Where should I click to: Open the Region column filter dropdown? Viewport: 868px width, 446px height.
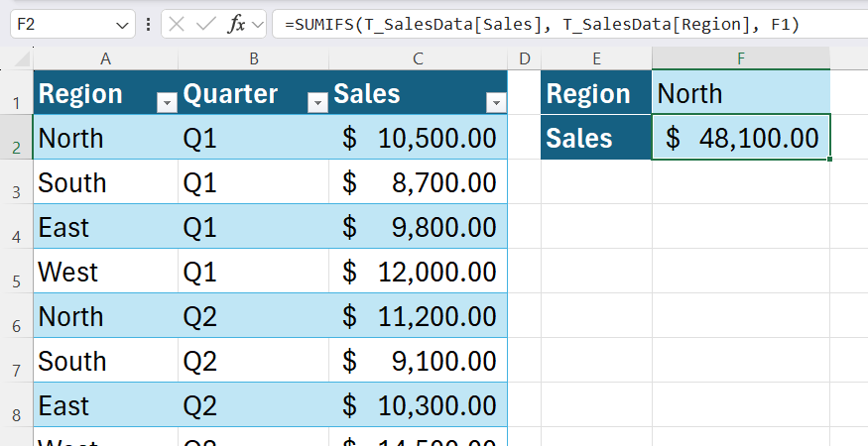[167, 102]
